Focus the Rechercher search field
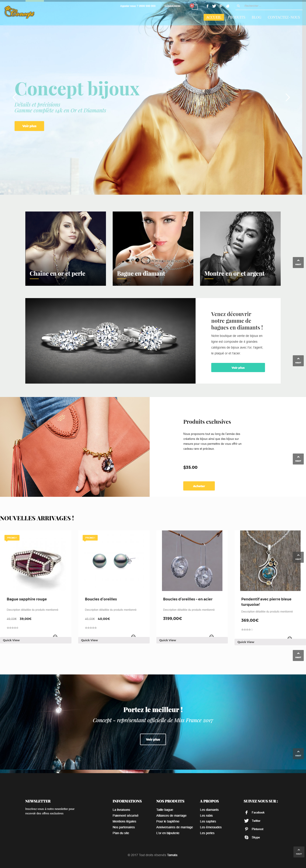 pos(273,6)
